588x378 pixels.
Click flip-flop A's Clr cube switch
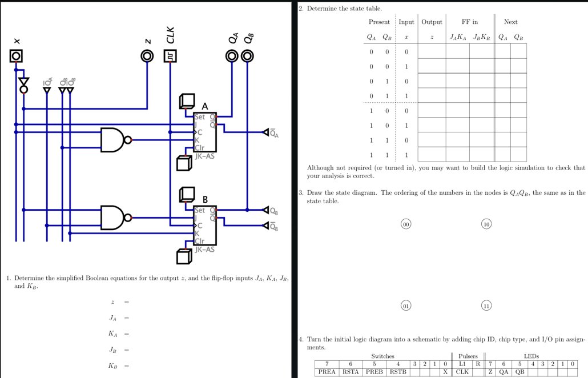click(x=184, y=162)
